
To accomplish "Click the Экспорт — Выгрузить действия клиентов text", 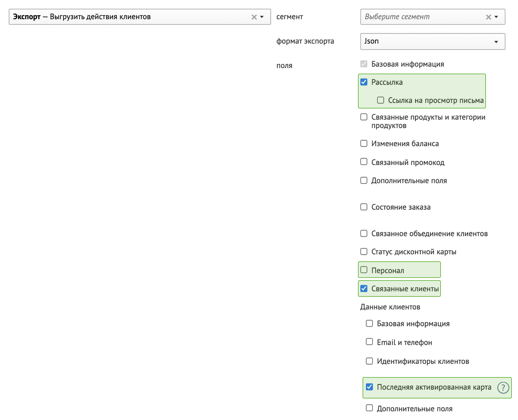I will [x=82, y=17].
